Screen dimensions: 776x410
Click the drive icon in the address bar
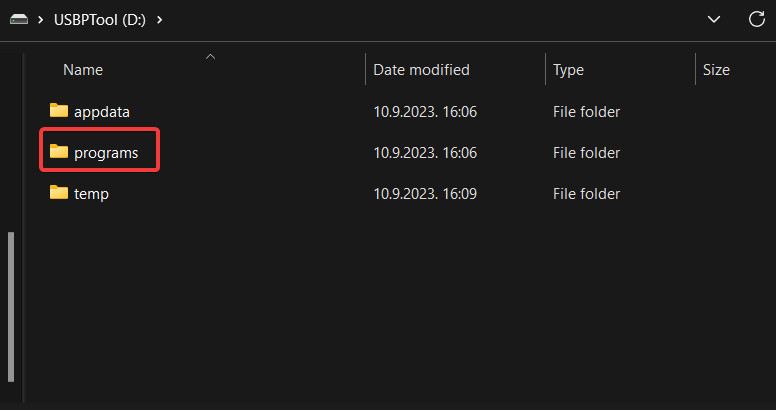[19, 19]
